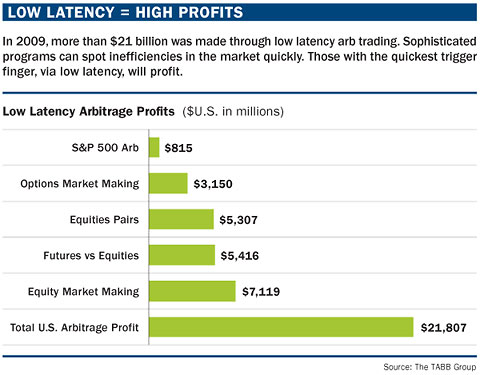Click the S&P 500 Arb green bar

[154, 147]
